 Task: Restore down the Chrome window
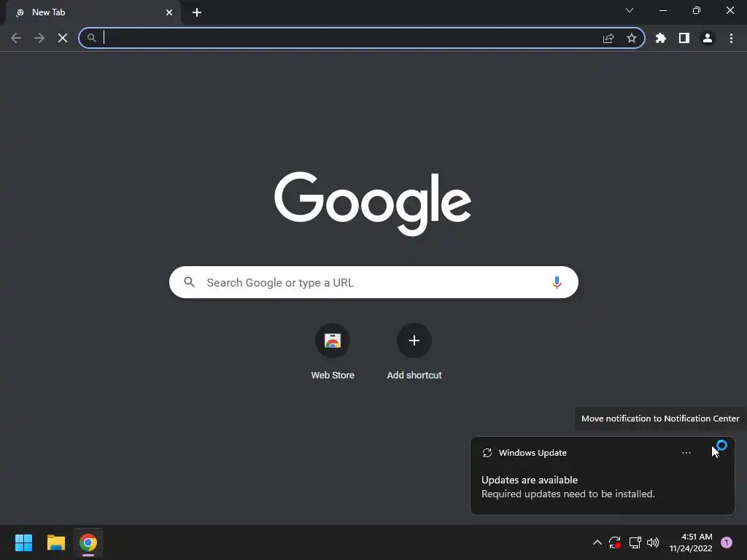coord(697,10)
